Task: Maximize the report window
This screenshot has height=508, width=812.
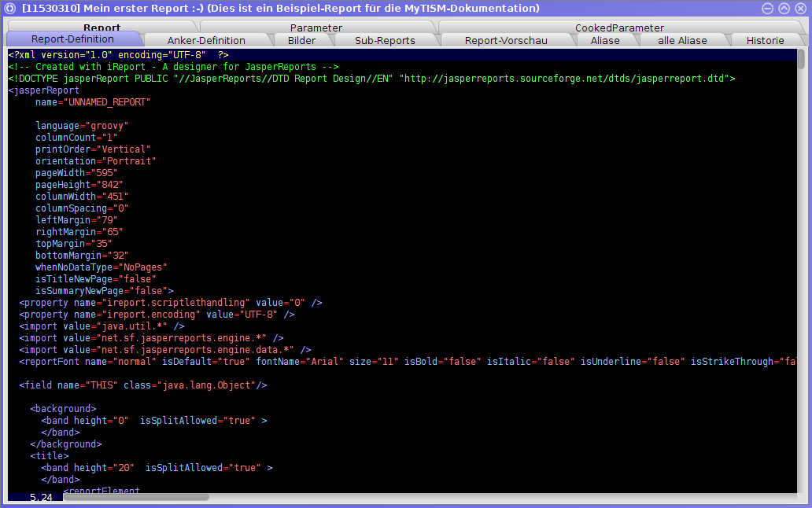Action: click(x=784, y=8)
